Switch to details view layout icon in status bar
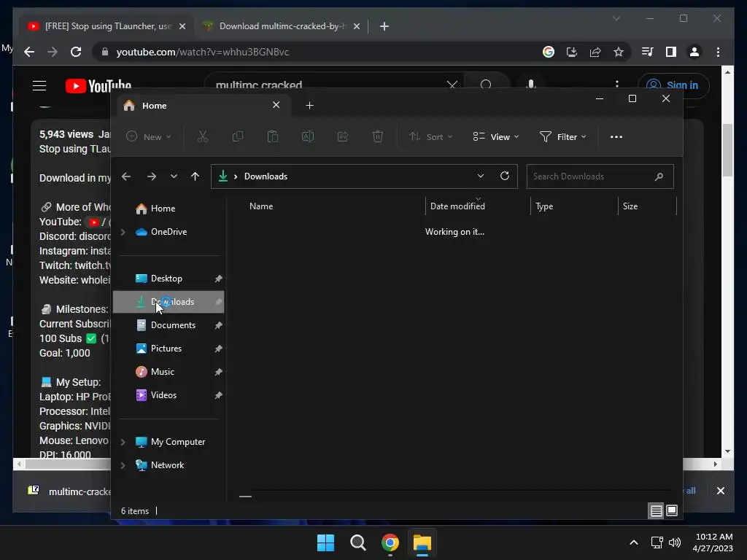The image size is (747, 560). pos(656,511)
